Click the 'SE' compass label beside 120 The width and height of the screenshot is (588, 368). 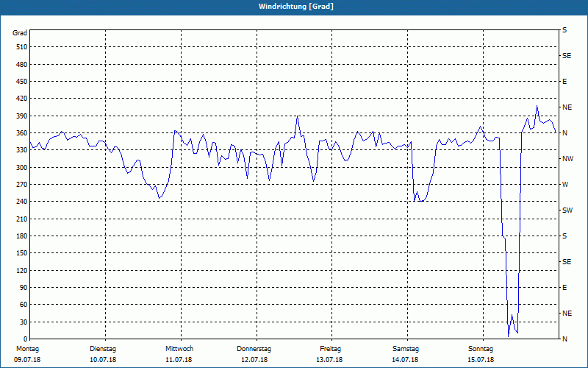tap(567, 262)
